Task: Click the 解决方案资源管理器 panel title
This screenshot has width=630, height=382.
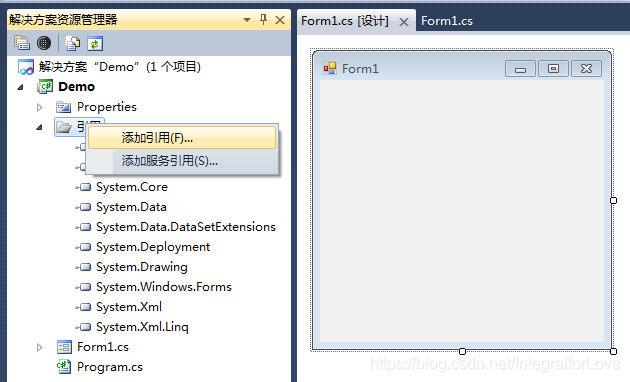Action: (63, 20)
